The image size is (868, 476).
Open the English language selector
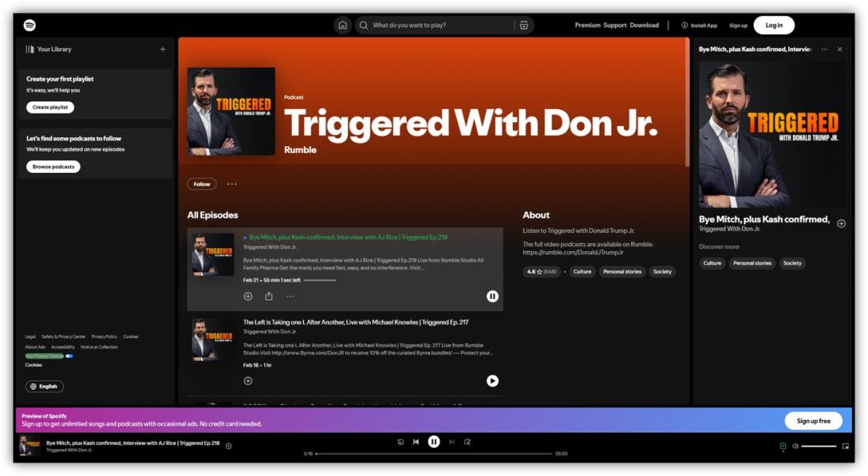44,386
